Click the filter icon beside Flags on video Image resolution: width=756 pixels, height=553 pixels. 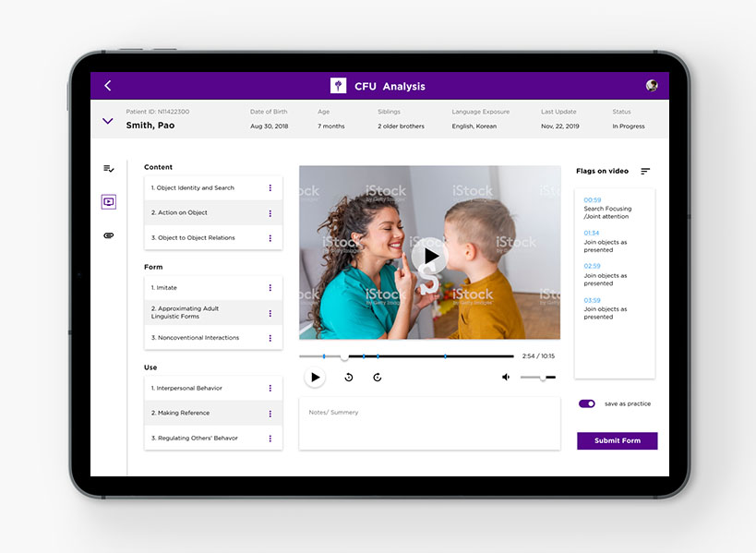(x=645, y=171)
